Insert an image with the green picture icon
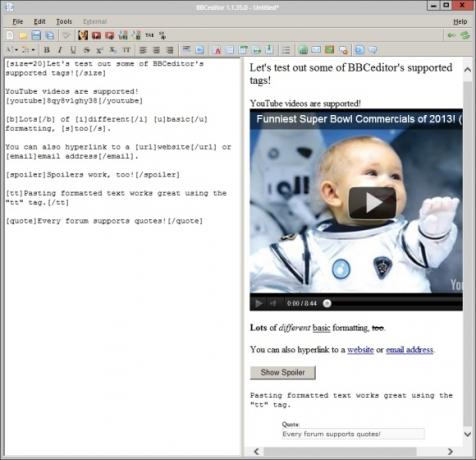 pyautogui.click(x=329, y=50)
